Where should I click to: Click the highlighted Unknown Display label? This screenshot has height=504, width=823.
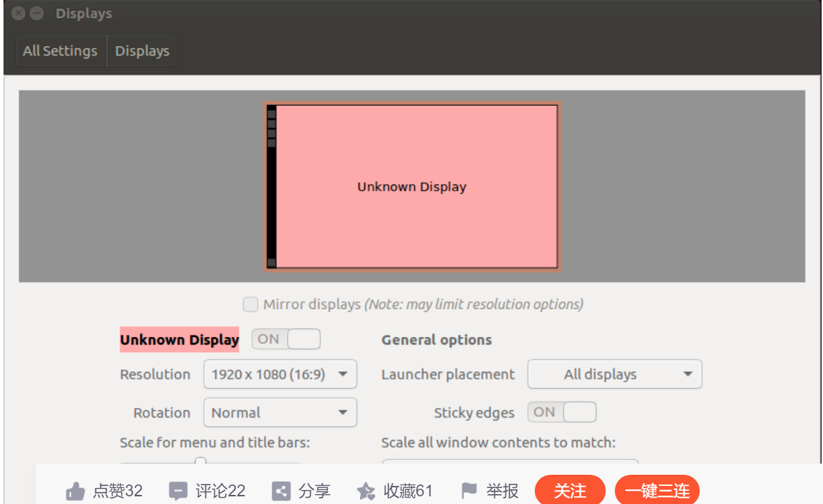click(x=180, y=340)
